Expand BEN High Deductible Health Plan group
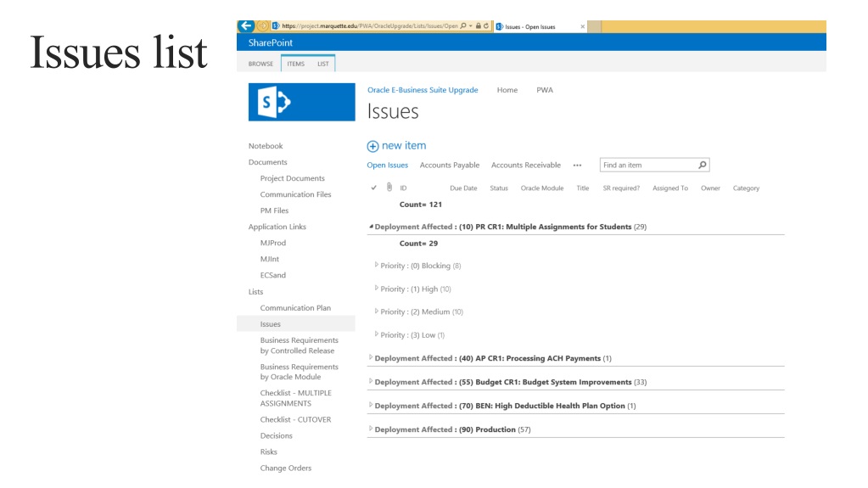Screen dimensions: 868x488 point(371,406)
